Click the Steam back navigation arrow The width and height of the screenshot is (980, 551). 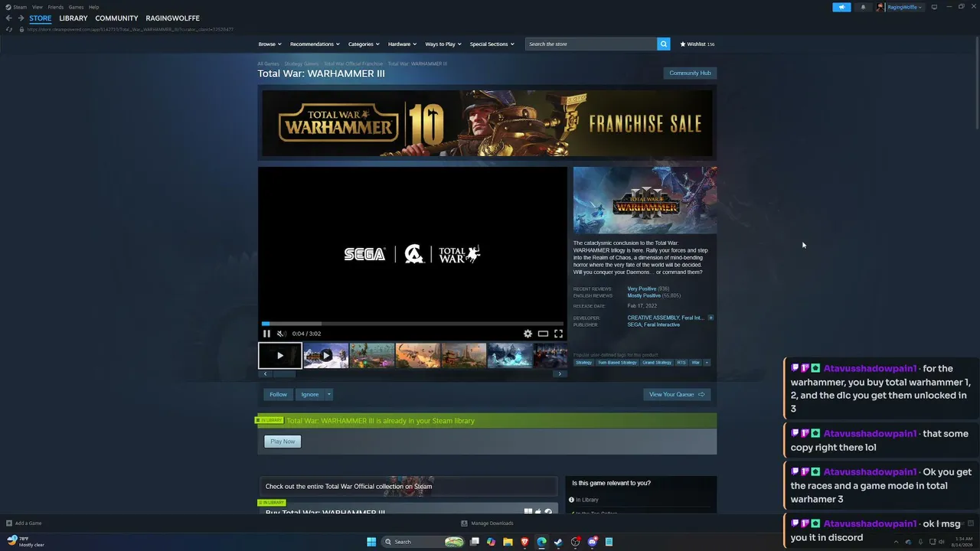[9, 18]
